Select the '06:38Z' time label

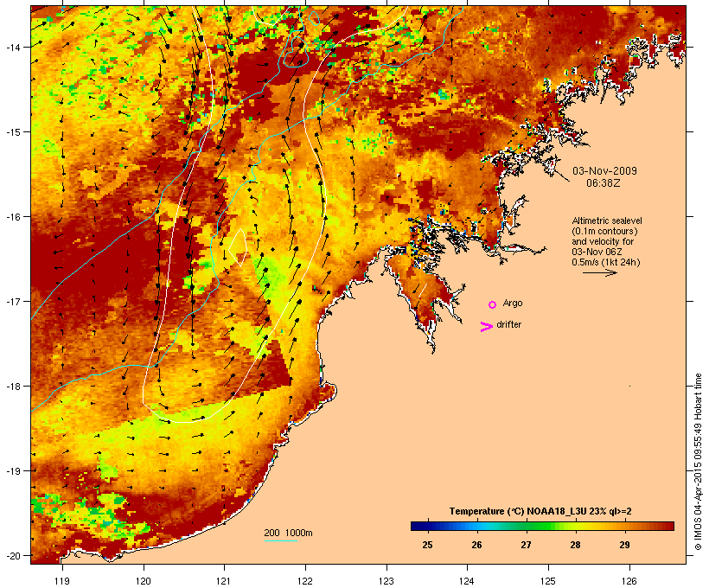click(604, 183)
